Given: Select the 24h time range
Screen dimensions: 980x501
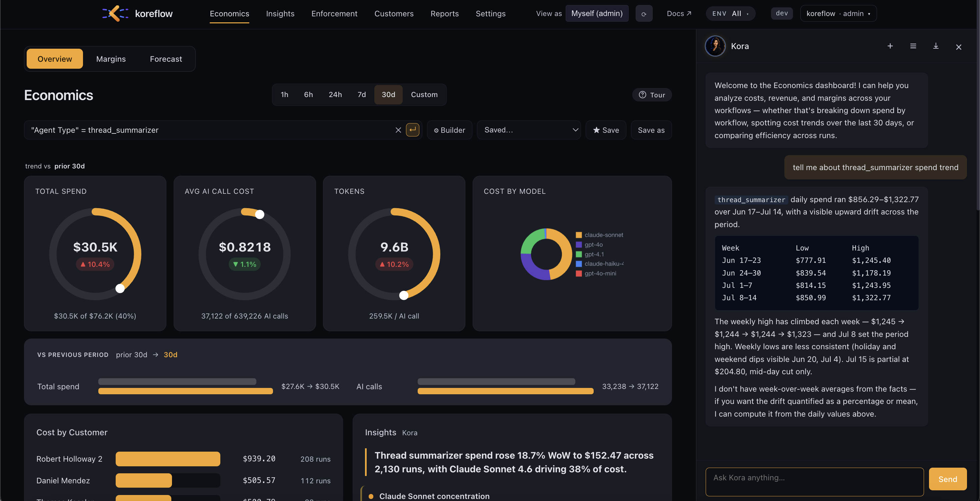Looking at the screenshot, I should [335, 95].
